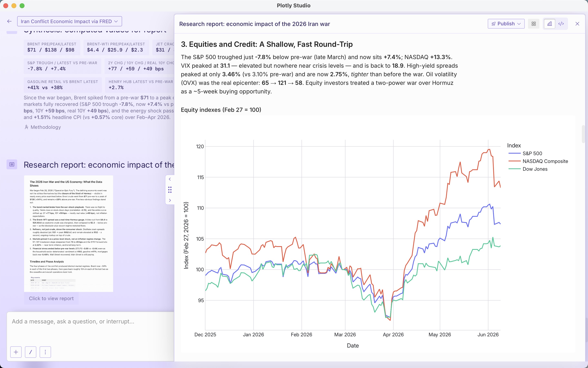Screen dimensions: 588x368
Task: Toggle NASDAQ Composite series in the legend
Action: 538,161
